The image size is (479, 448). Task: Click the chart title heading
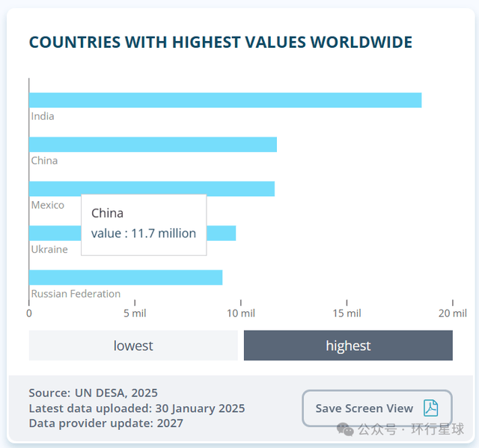coord(220,43)
